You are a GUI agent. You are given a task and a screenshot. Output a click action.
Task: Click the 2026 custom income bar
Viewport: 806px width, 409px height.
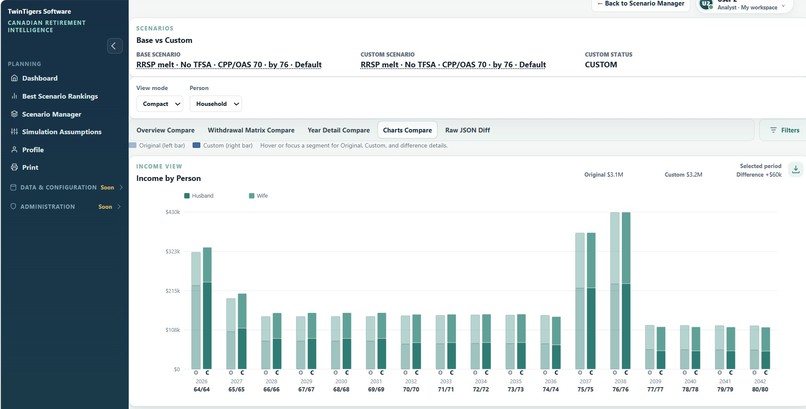click(x=207, y=308)
